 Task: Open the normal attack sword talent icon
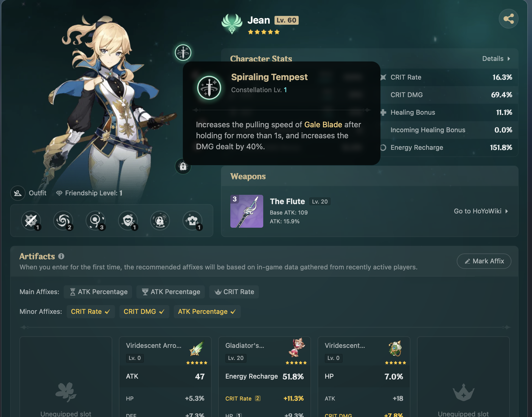(31, 221)
